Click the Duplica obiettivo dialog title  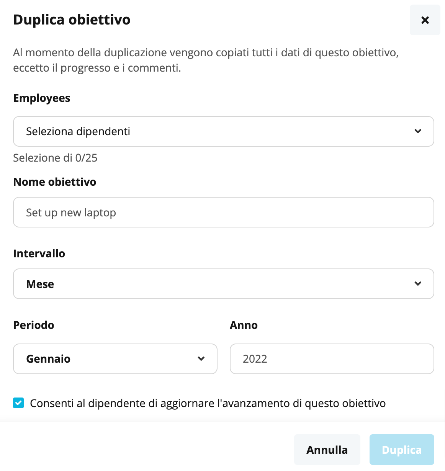point(72,20)
